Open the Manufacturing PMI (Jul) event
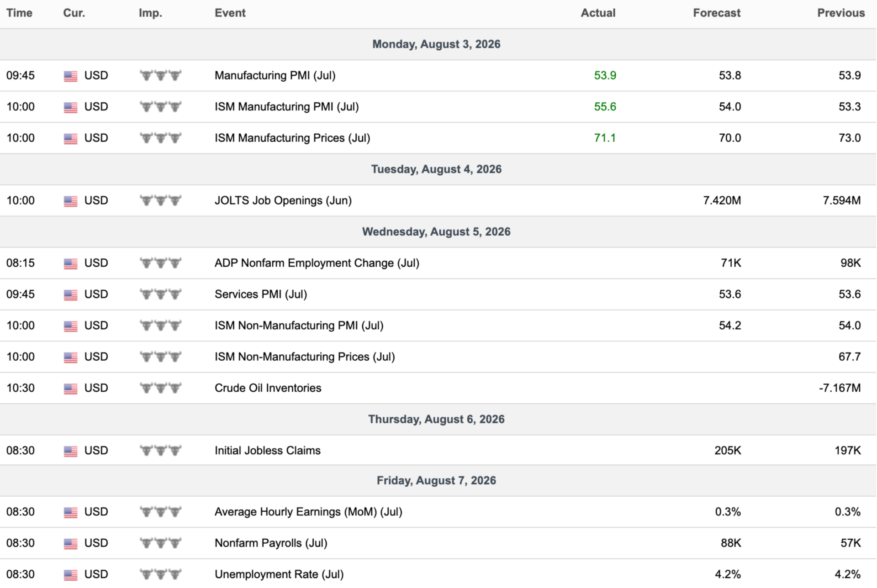877x588 pixels. click(275, 75)
